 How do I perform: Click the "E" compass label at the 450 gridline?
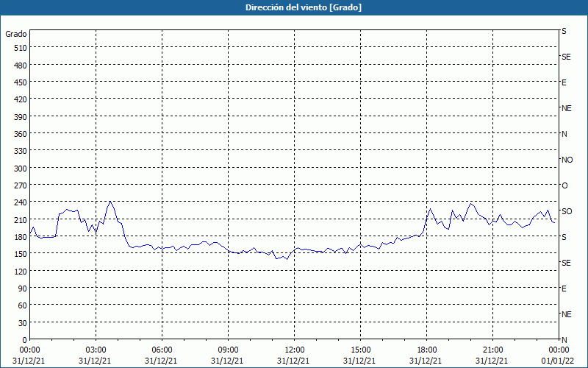(564, 82)
